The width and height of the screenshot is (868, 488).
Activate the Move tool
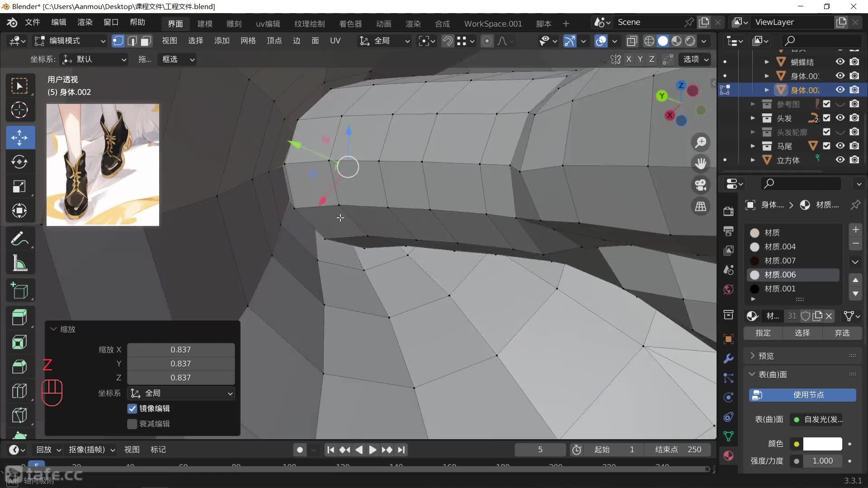[19, 138]
